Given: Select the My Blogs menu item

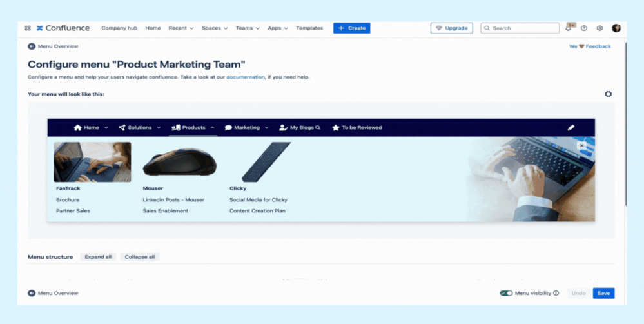Looking at the screenshot, I should click(302, 127).
